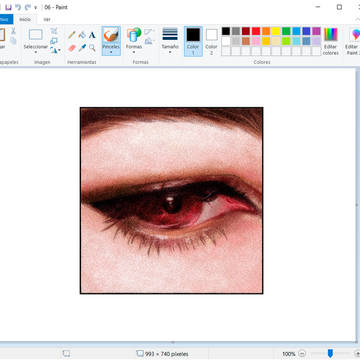Screen dimensions: 360x360
Task: Pick the brown palette swatch
Action: click(246, 41)
